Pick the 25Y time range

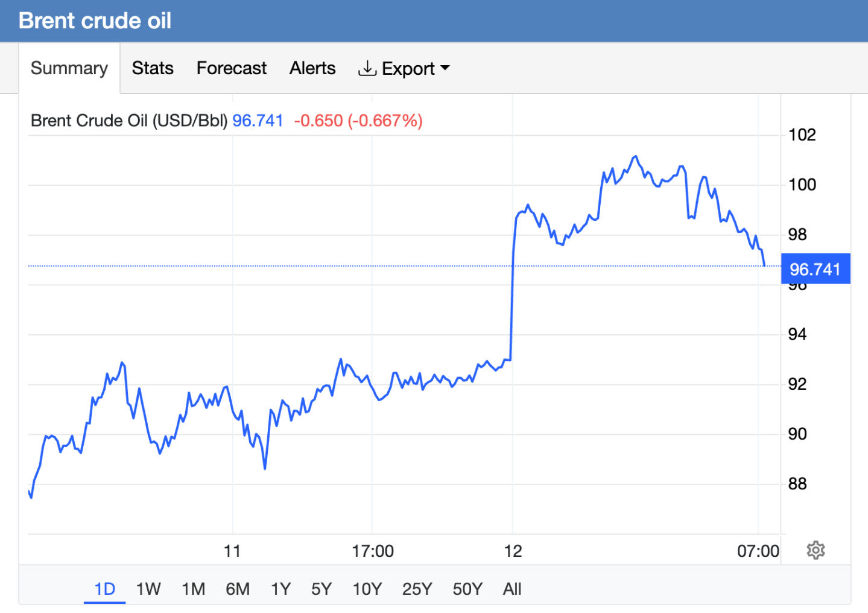(x=417, y=589)
